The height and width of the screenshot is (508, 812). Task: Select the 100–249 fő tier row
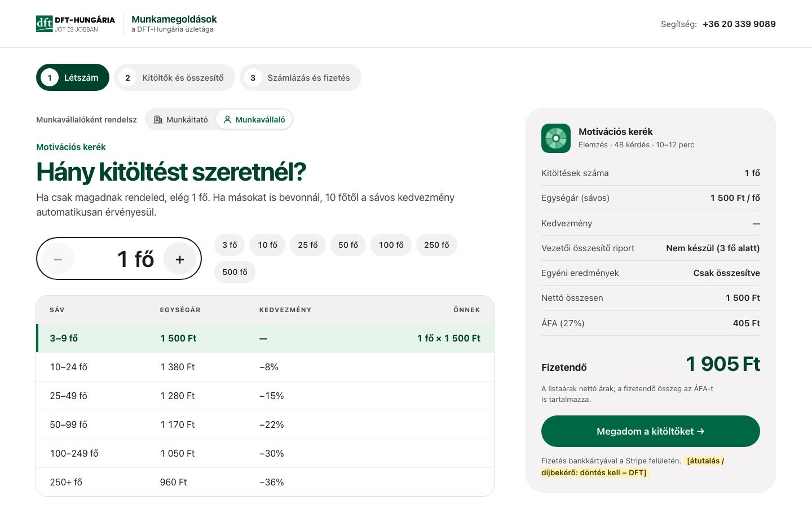pyautogui.click(x=265, y=453)
